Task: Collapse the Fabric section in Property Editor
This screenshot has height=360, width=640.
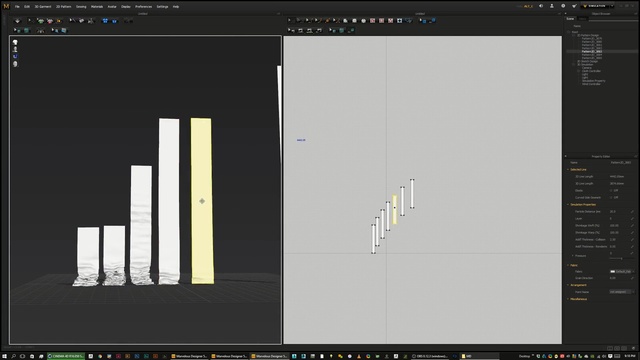Action: 568,265
